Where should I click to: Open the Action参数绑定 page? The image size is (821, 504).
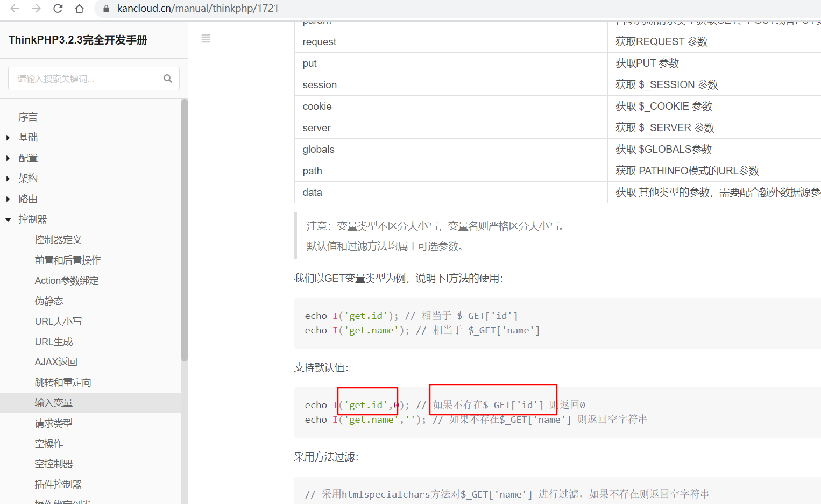[67, 281]
